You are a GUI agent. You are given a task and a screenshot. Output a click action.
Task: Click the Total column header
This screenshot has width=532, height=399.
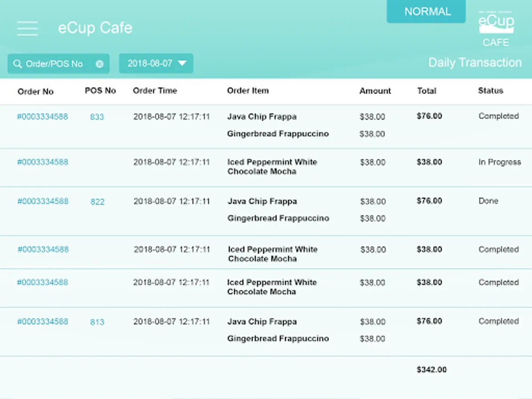pos(426,91)
